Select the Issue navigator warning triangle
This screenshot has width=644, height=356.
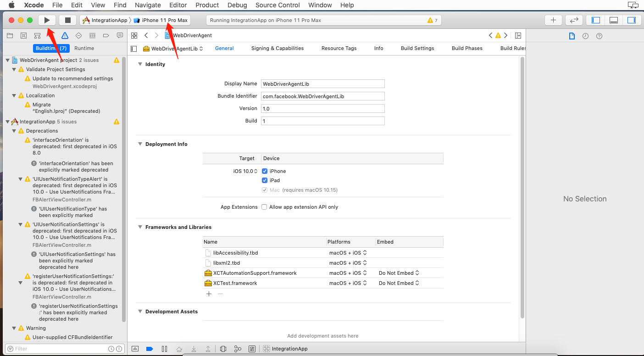point(65,35)
